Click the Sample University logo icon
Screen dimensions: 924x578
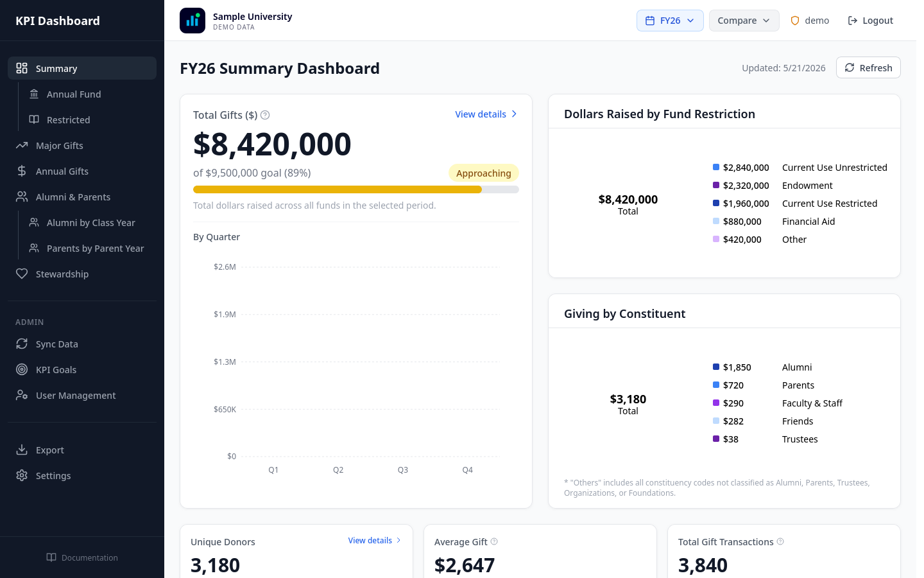click(193, 21)
